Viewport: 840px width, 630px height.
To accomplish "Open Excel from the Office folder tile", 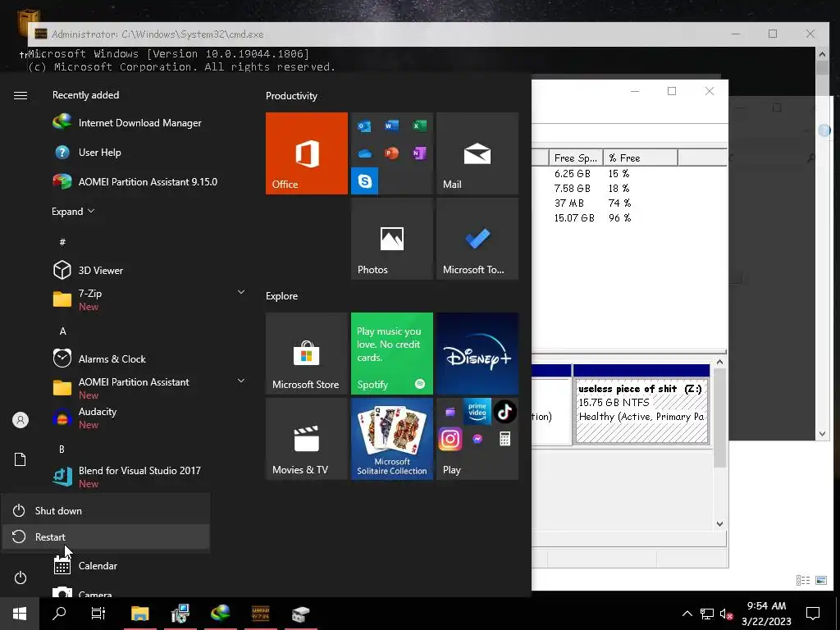I will point(419,126).
